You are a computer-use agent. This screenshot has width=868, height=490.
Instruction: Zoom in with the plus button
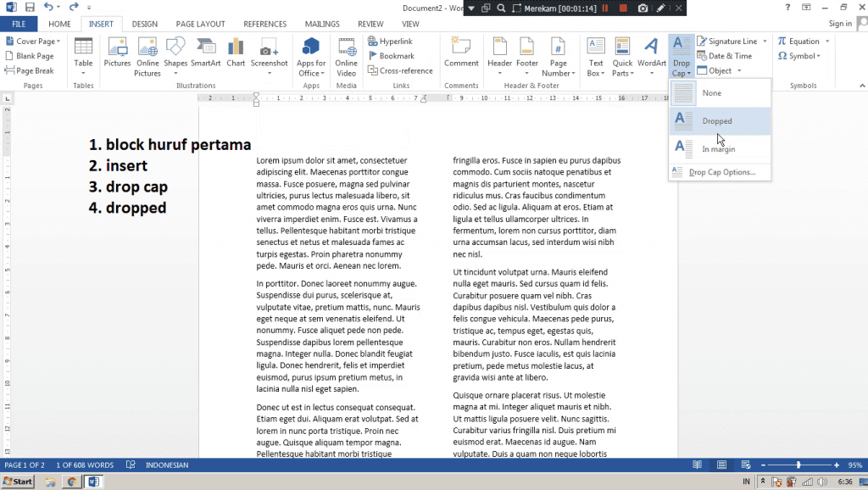(x=837, y=465)
